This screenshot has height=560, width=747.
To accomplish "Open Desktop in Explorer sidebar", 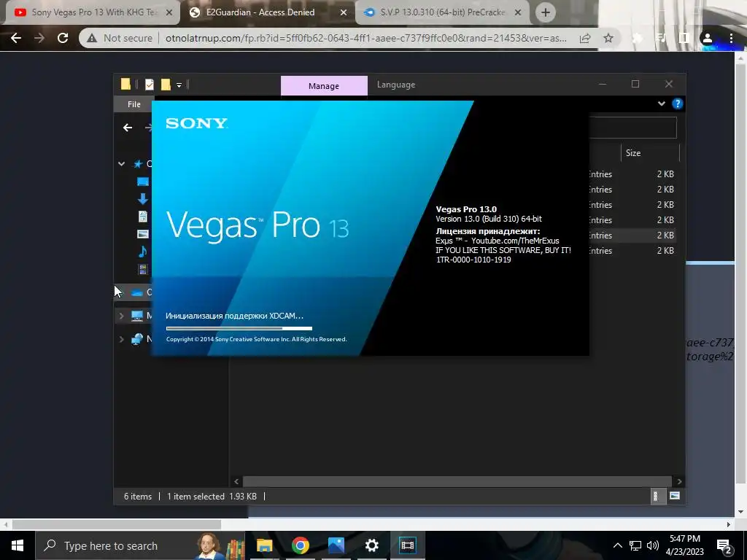I will tap(142, 182).
